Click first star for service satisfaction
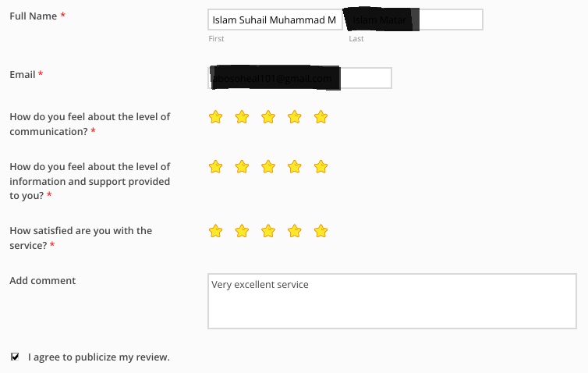Image resolution: width=588 pixels, height=373 pixels. coord(216,231)
